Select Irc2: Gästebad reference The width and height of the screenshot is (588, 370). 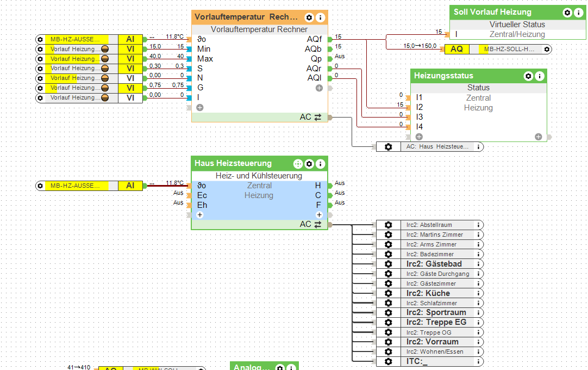coord(434,264)
